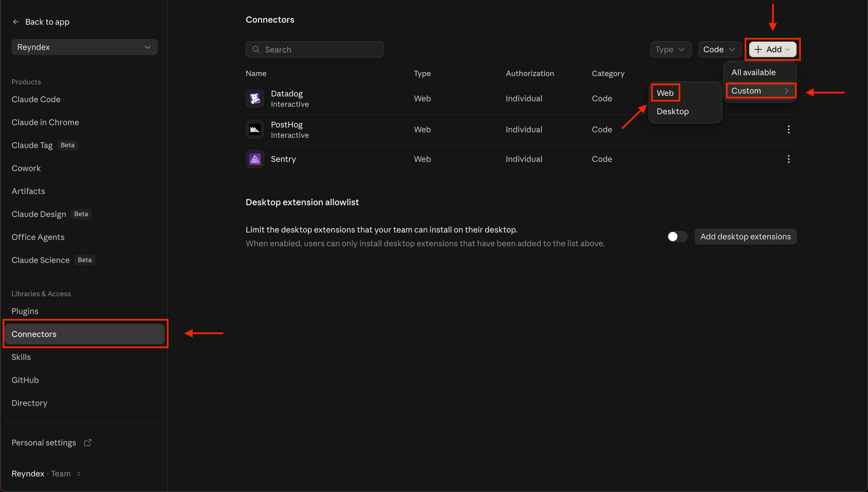Click the organization switcher arrows beside Team
Viewport: 868px width, 492px height.
pyautogui.click(x=79, y=474)
